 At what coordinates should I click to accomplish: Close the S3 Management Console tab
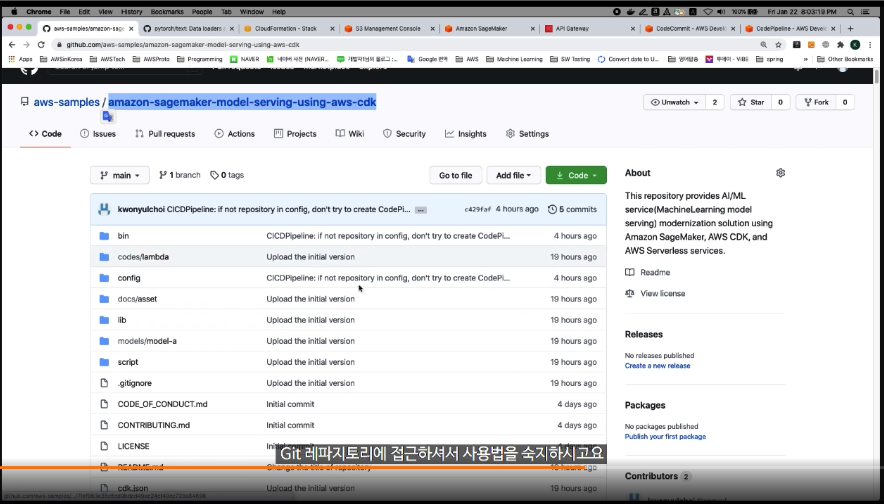(432, 28)
